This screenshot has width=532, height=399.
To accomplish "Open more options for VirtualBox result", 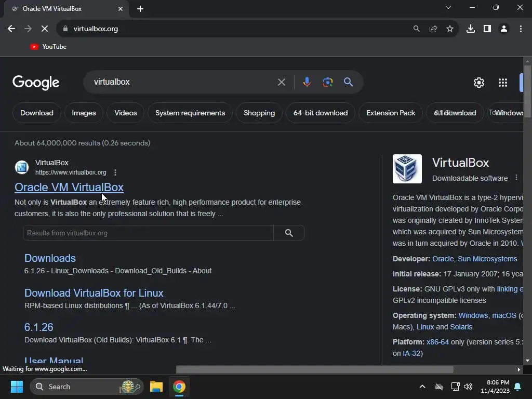I will 115,172.
